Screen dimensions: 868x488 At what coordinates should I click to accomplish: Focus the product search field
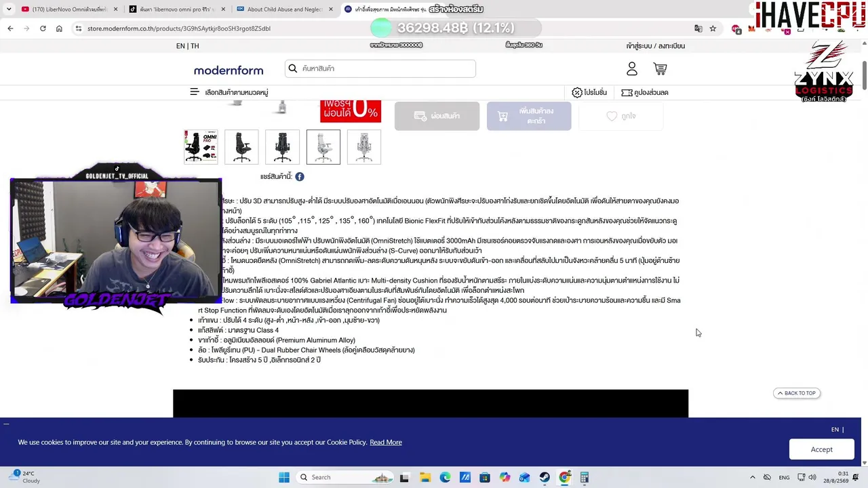pyautogui.click(x=380, y=68)
